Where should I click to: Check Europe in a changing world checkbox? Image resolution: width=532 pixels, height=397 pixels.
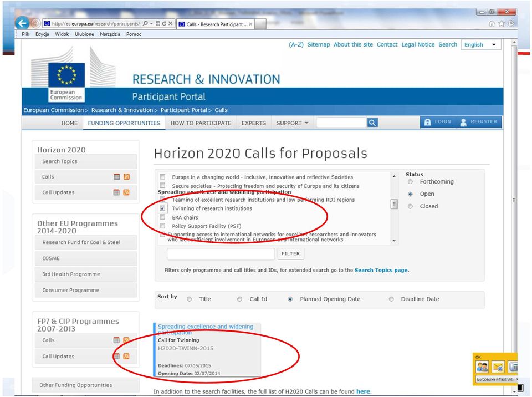point(162,176)
